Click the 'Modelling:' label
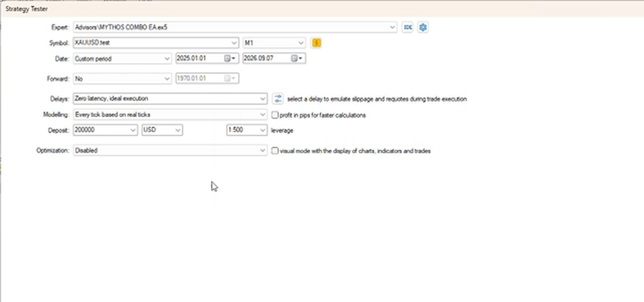 55,115
